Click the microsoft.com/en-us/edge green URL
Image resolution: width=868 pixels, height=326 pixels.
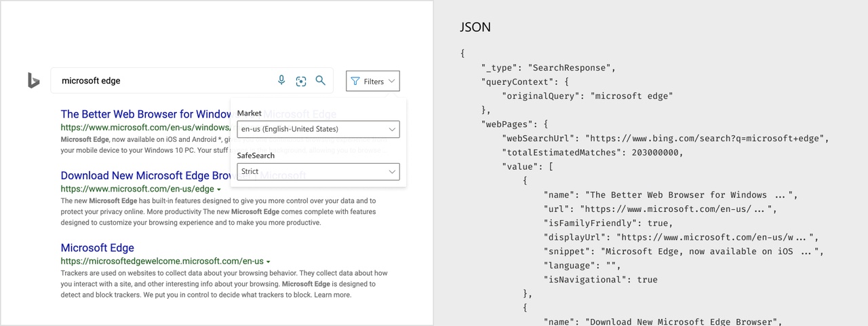coord(137,189)
